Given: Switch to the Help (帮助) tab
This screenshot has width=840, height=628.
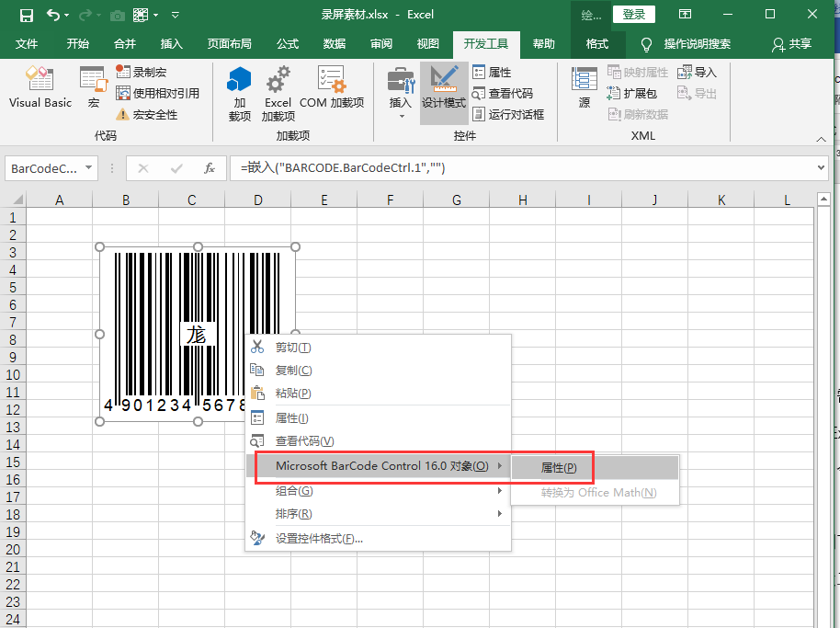Looking at the screenshot, I should tap(544, 44).
